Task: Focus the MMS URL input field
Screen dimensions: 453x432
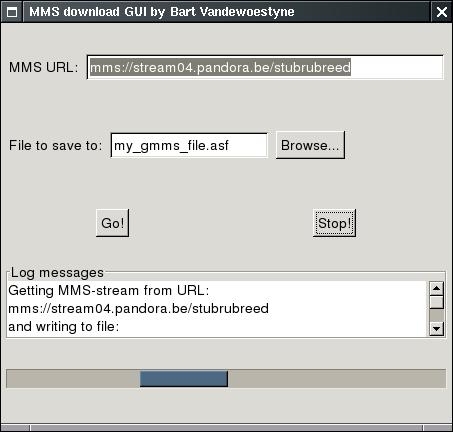Action: click(265, 67)
